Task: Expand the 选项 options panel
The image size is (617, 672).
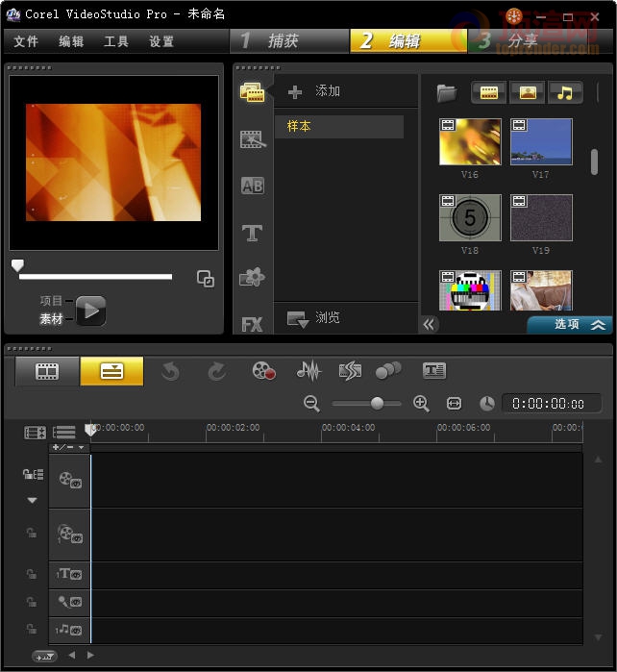Action: [x=570, y=324]
